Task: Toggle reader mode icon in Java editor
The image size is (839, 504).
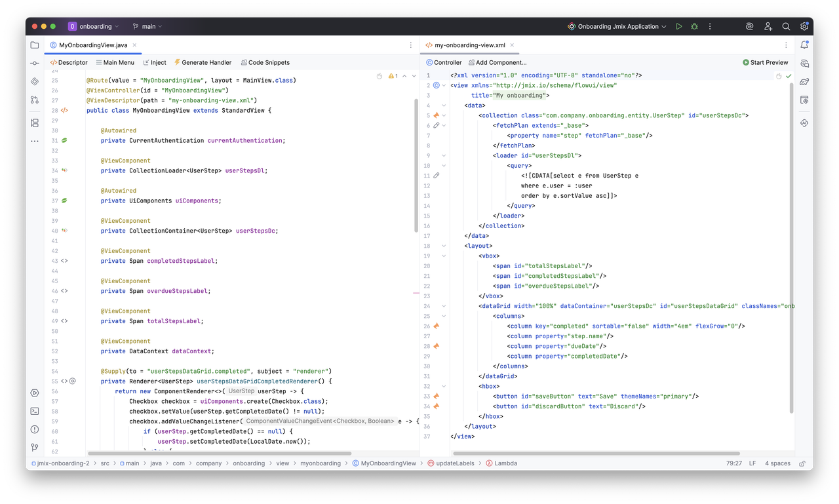Action: click(380, 76)
